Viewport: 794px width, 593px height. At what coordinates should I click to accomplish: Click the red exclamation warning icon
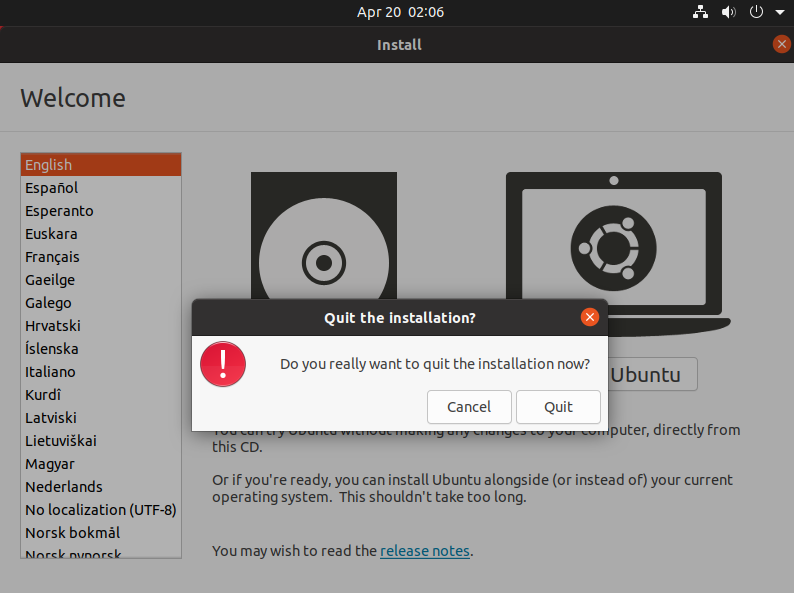coord(223,364)
